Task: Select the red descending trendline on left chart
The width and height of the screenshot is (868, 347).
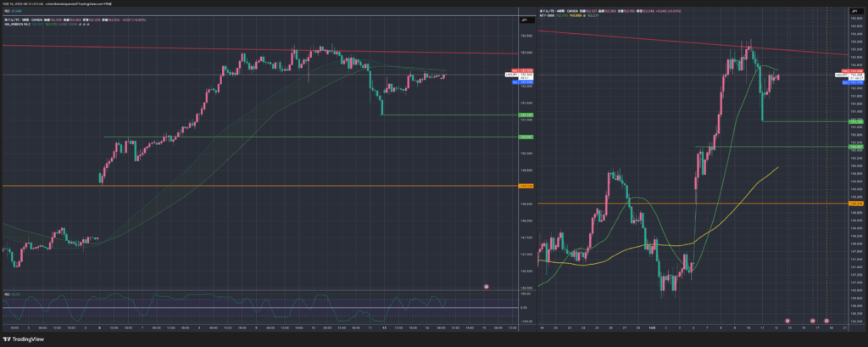Action: coord(254,49)
